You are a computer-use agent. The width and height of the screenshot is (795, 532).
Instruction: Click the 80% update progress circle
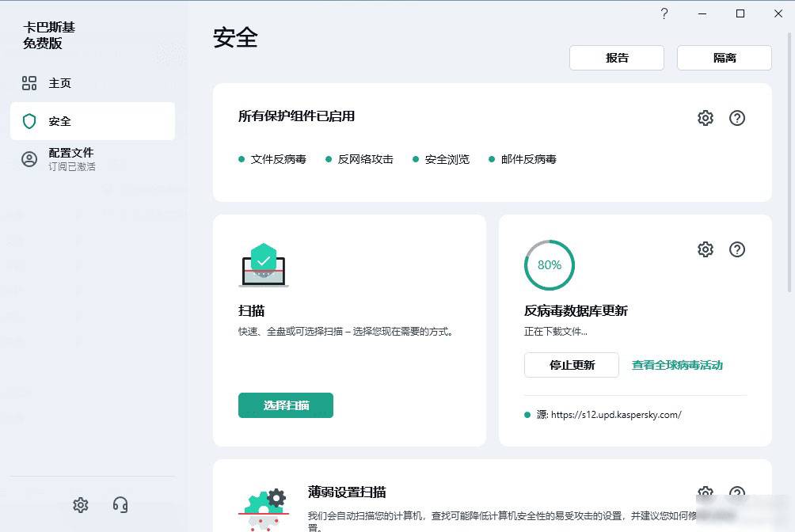(x=549, y=264)
